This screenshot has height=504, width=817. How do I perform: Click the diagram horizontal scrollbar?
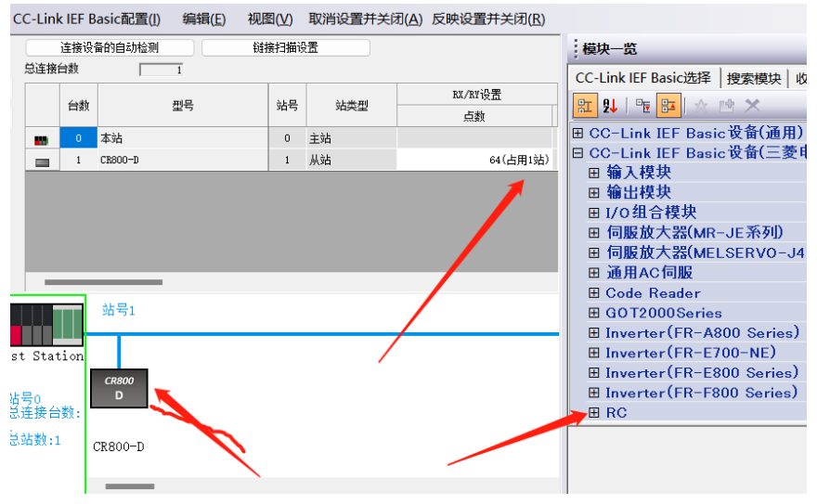[130, 486]
